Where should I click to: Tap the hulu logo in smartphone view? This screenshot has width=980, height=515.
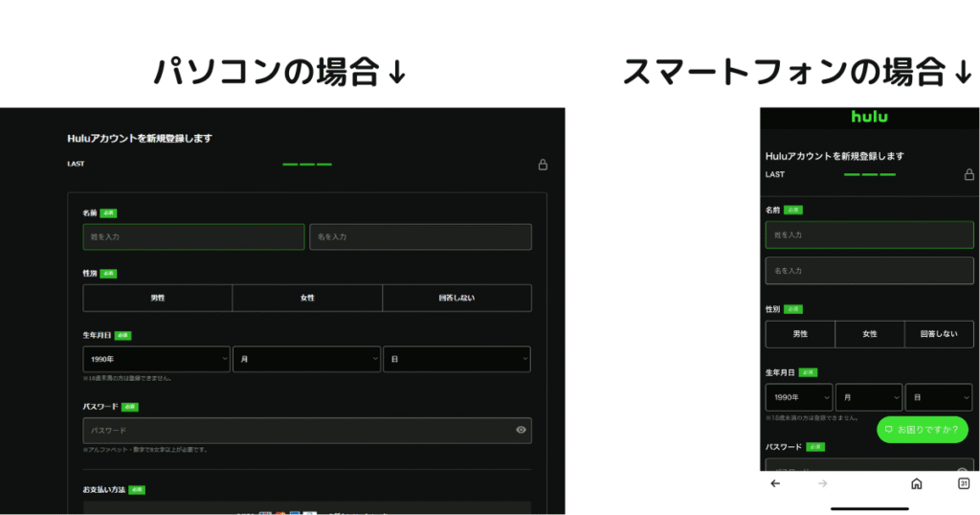pyautogui.click(x=869, y=117)
